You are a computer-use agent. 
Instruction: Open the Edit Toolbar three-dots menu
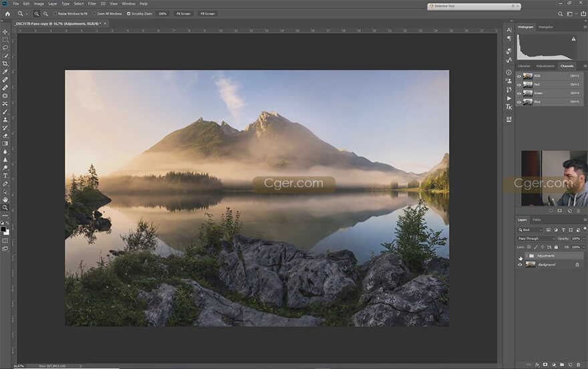(x=5, y=216)
